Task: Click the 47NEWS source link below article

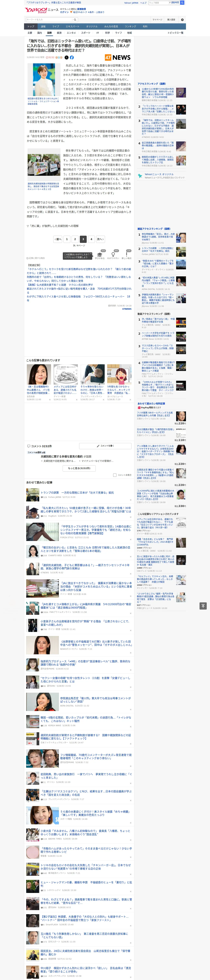Action: [x=127, y=309]
